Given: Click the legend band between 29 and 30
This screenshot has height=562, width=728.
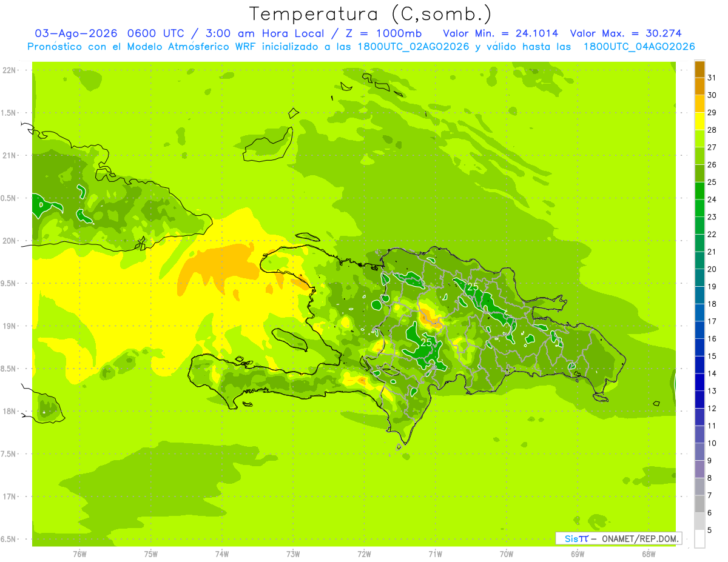Looking at the screenshot, I should pos(699,104).
